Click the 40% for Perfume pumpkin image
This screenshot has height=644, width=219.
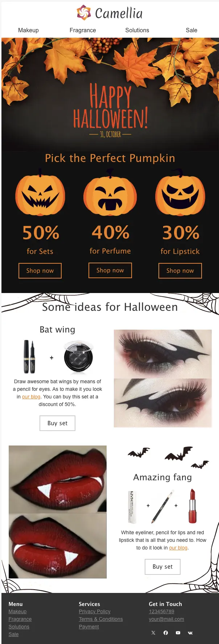click(110, 192)
